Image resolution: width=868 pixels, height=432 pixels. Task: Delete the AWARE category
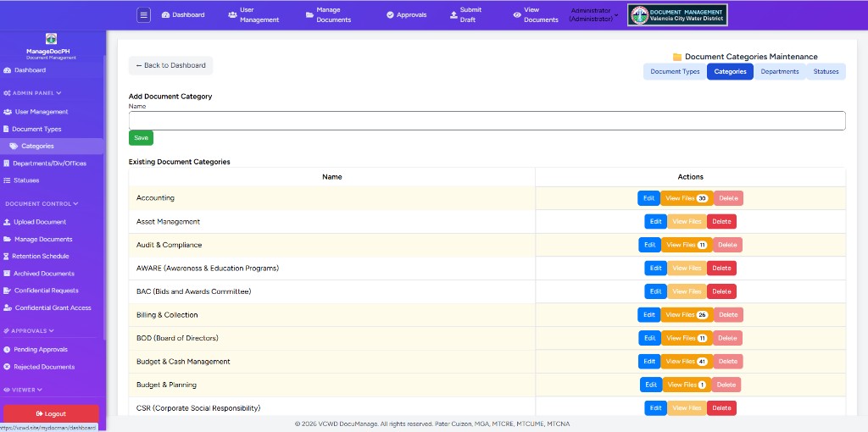point(721,268)
